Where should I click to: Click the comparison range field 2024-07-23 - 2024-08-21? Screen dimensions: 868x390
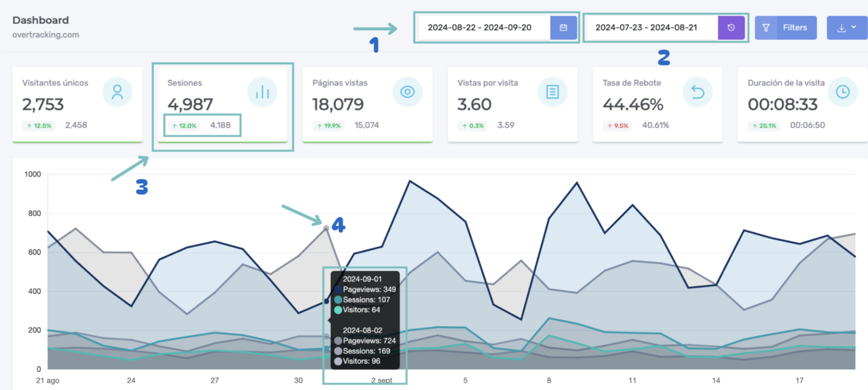point(652,28)
